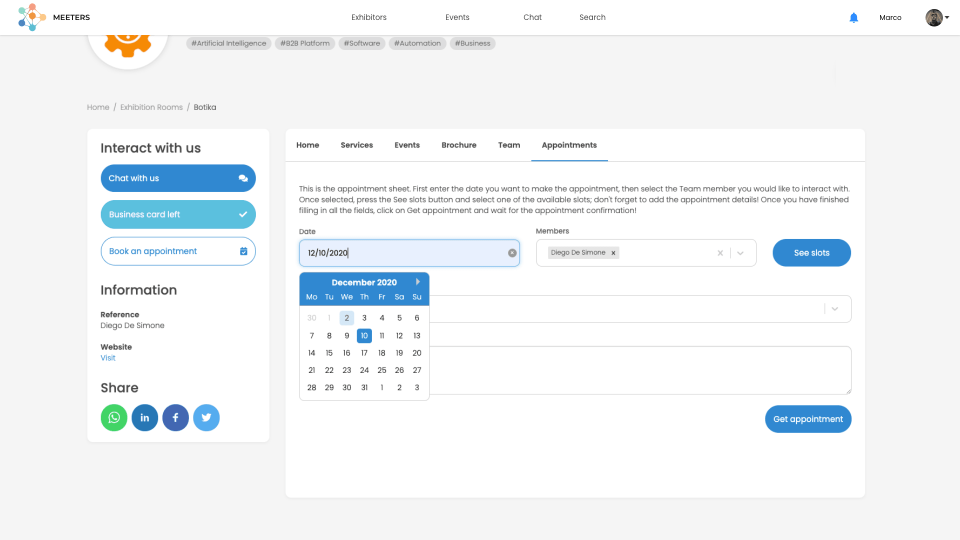
Task: Switch to the Home tab
Action: coord(307,145)
